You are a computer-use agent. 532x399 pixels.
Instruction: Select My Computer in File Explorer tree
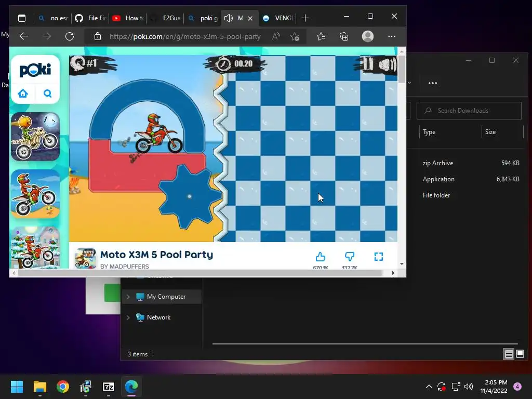click(161, 297)
